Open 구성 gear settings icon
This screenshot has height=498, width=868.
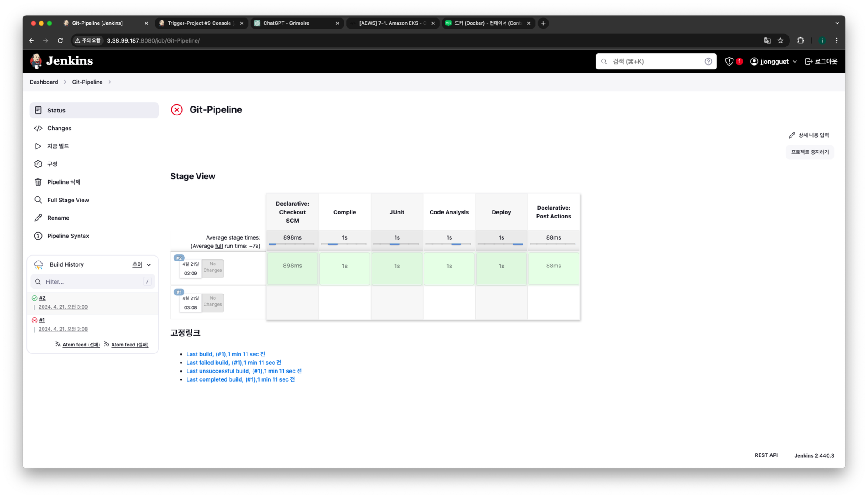38,164
